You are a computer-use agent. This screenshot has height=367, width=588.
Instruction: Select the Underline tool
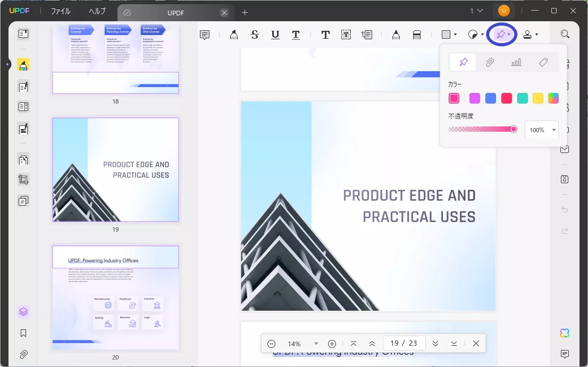275,35
